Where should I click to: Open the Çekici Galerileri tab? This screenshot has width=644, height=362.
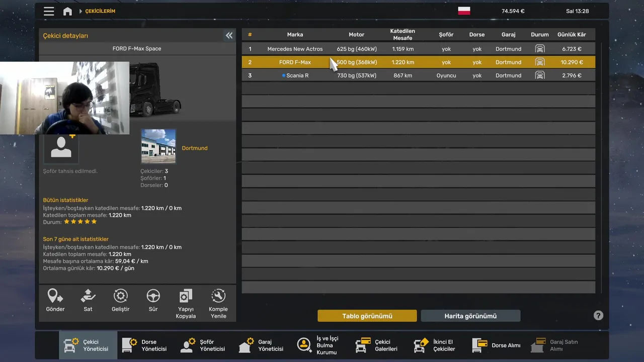pos(380,345)
